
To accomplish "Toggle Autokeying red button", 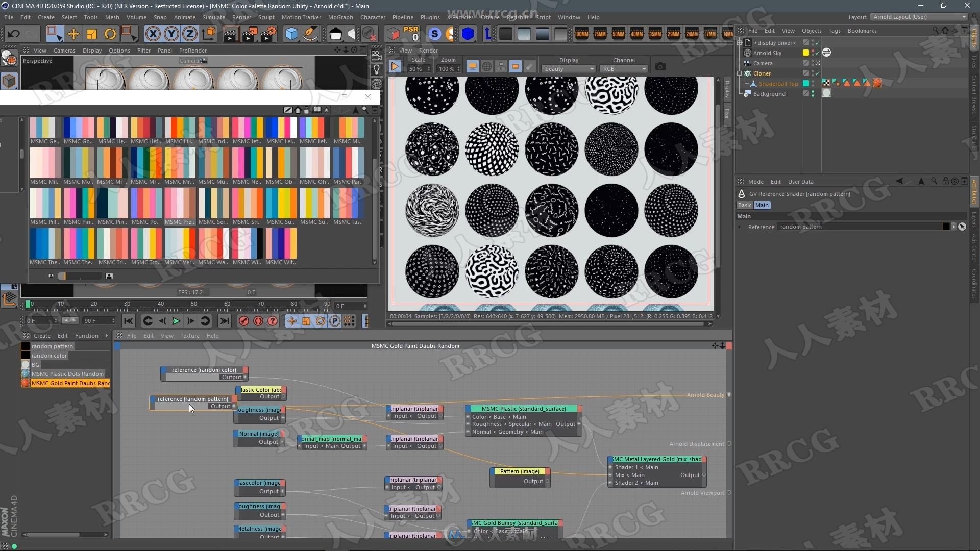I will tap(258, 321).
